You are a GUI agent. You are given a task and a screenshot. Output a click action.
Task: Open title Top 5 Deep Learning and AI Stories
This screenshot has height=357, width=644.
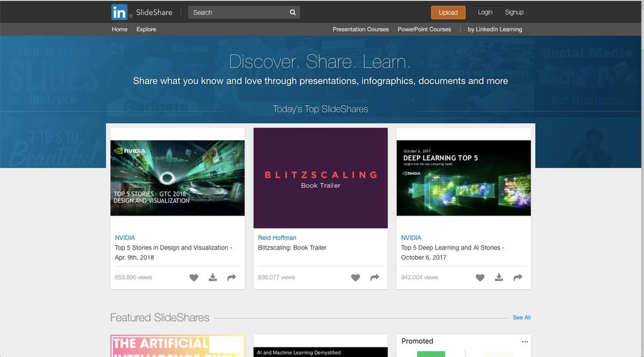(x=453, y=253)
